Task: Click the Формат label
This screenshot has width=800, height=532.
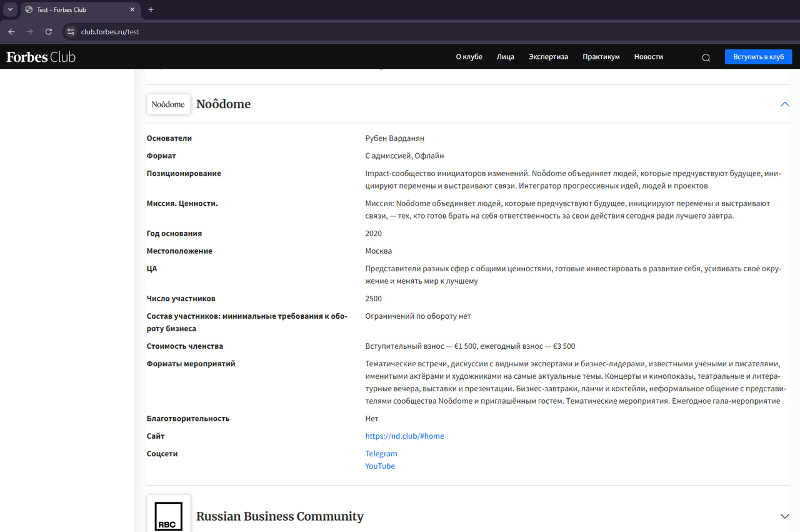Action: click(161, 156)
